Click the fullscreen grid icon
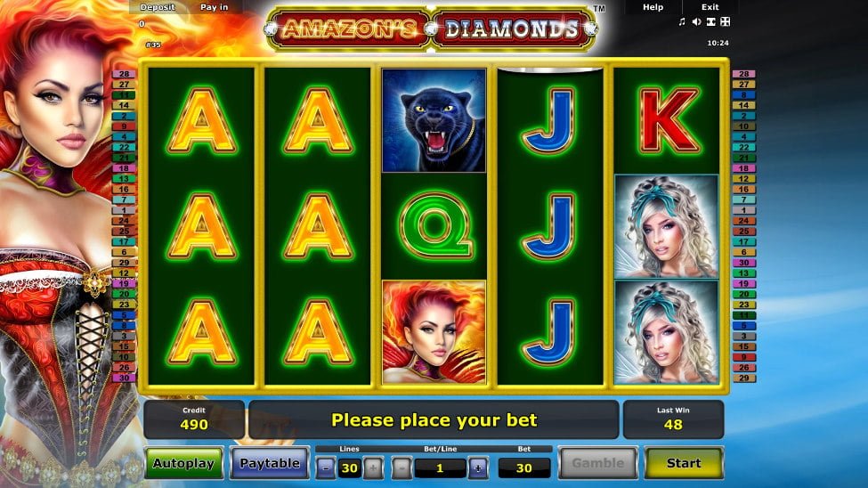The width and height of the screenshot is (868, 488). (x=726, y=21)
